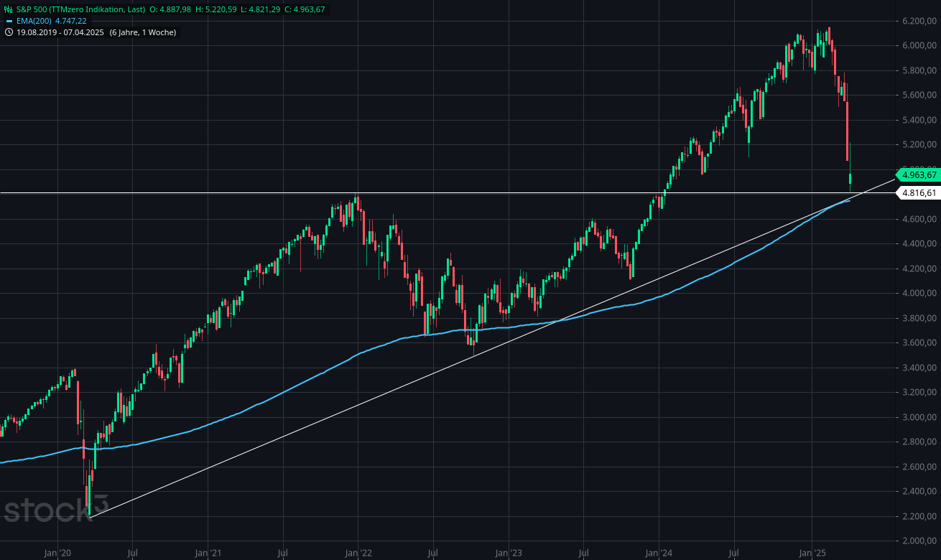This screenshot has width=941, height=560.
Task: Click the 4.400,00 price axis label
Action: coord(920,244)
